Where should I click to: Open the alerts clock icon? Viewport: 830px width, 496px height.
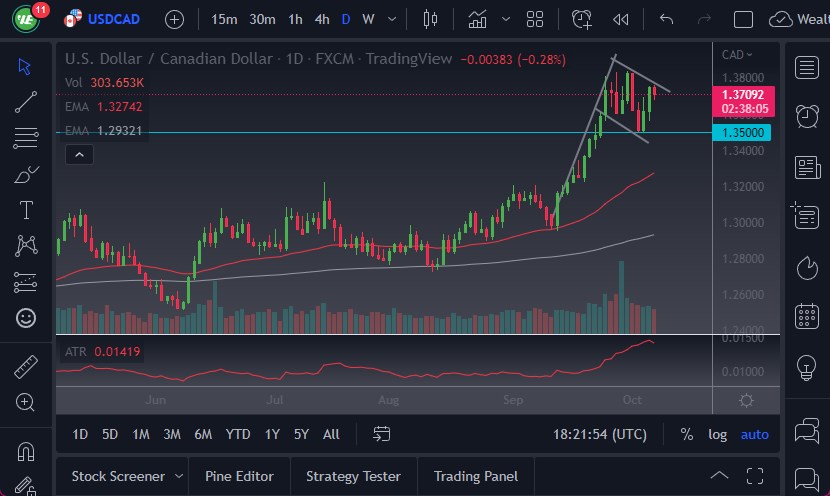coord(806,116)
